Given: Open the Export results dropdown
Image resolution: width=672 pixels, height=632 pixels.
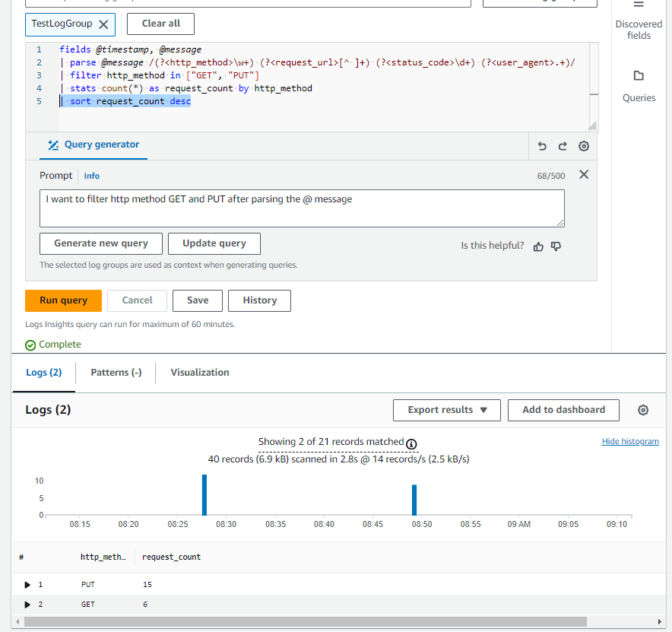Looking at the screenshot, I should pyautogui.click(x=446, y=410).
